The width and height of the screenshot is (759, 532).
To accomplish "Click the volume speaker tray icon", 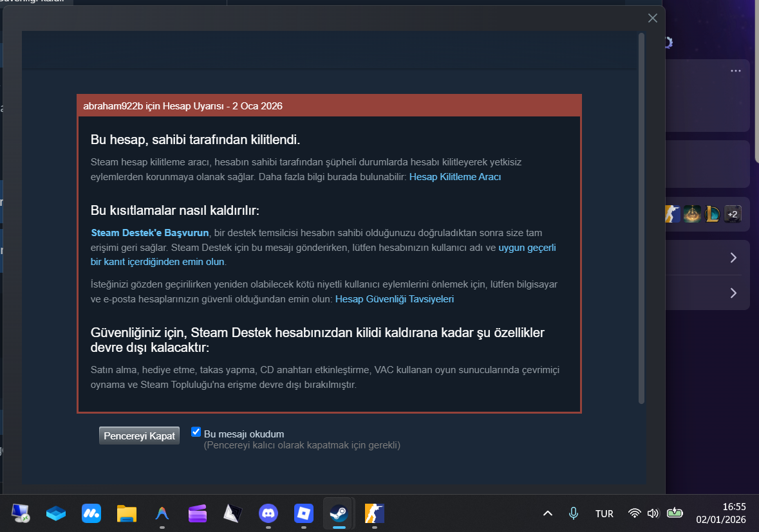I will pyautogui.click(x=653, y=513).
